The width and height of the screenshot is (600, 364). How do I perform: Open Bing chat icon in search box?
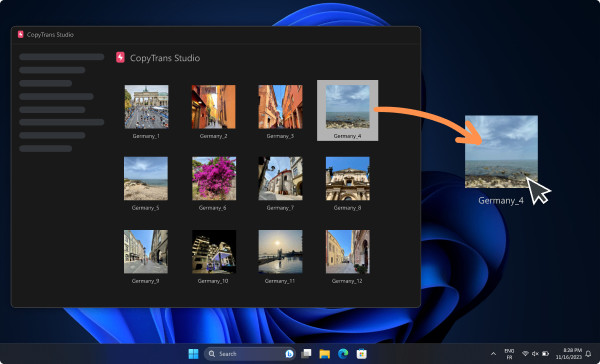point(289,354)
